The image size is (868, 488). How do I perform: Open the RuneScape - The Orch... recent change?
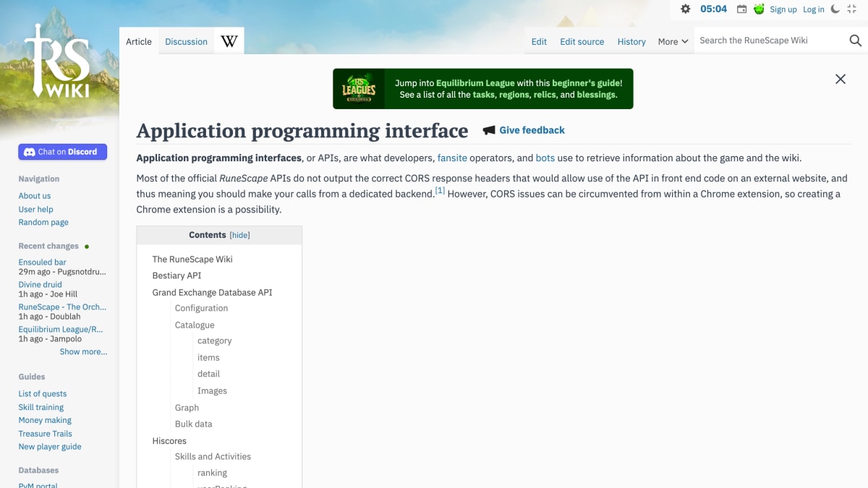tap(62, 307)
